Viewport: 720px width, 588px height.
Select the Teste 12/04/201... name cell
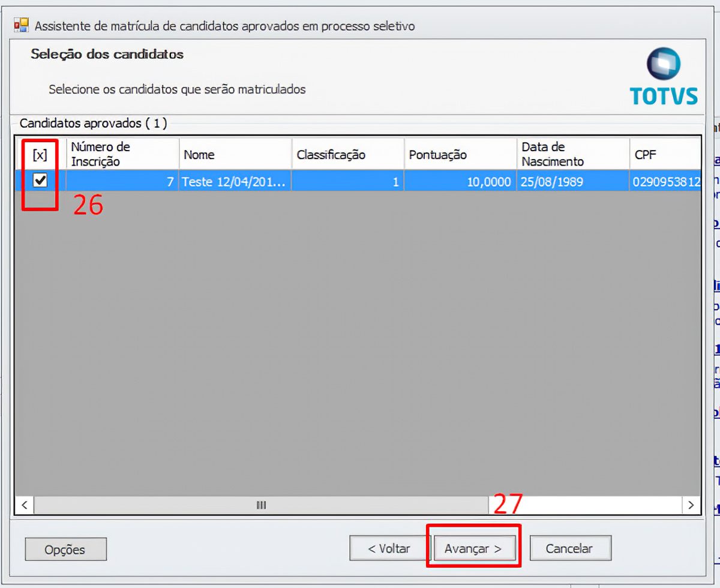(235, 182)
